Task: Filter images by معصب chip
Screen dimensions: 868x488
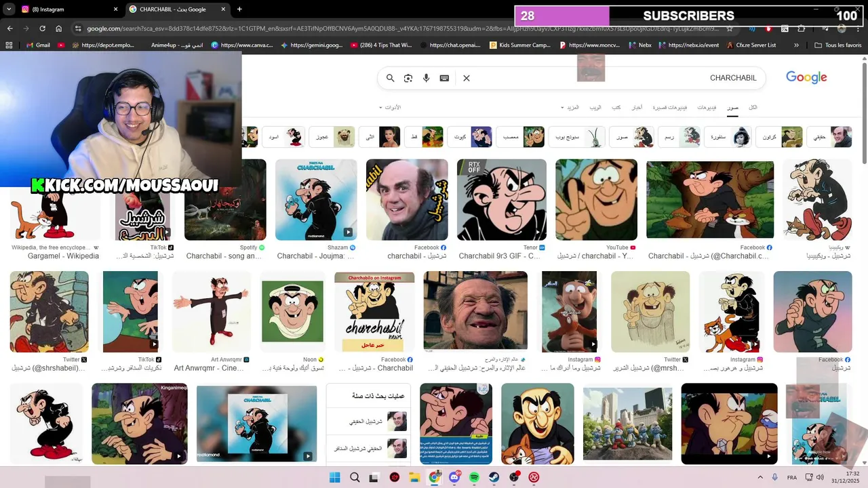Action: click(x=520, y=137)
